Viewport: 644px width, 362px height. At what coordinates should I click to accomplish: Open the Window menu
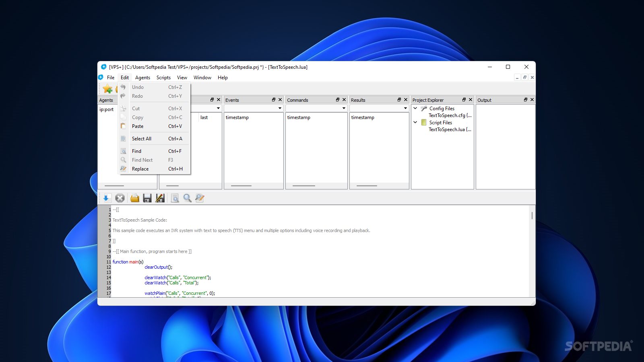(x=202, y=78)
